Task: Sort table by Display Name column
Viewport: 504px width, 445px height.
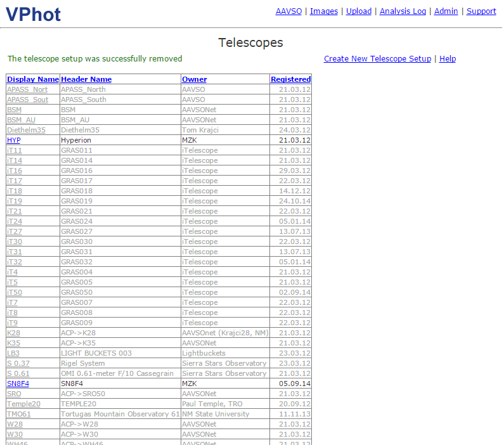Action: coord(33,79)
